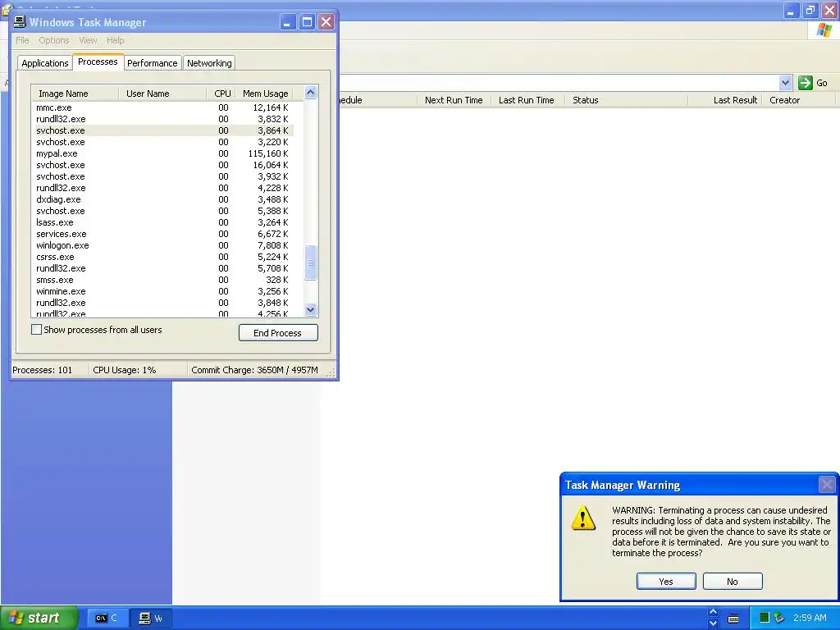The width and height of the screenshot is (840, 630).
Task: Click the Next Run Time column header
Action: (454, 100)
